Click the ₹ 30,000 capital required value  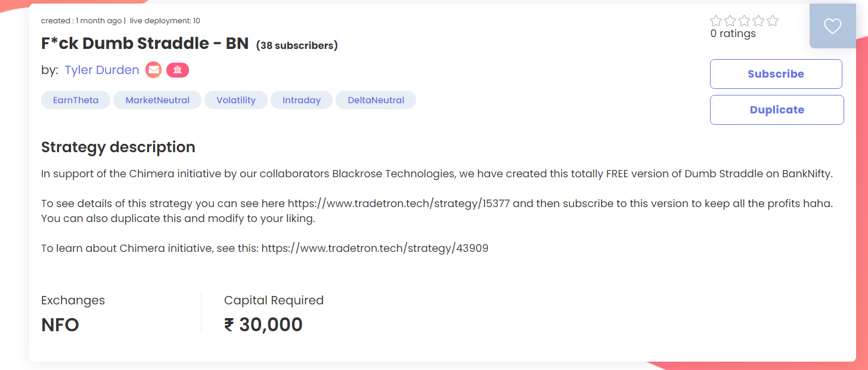click(263, 325)
